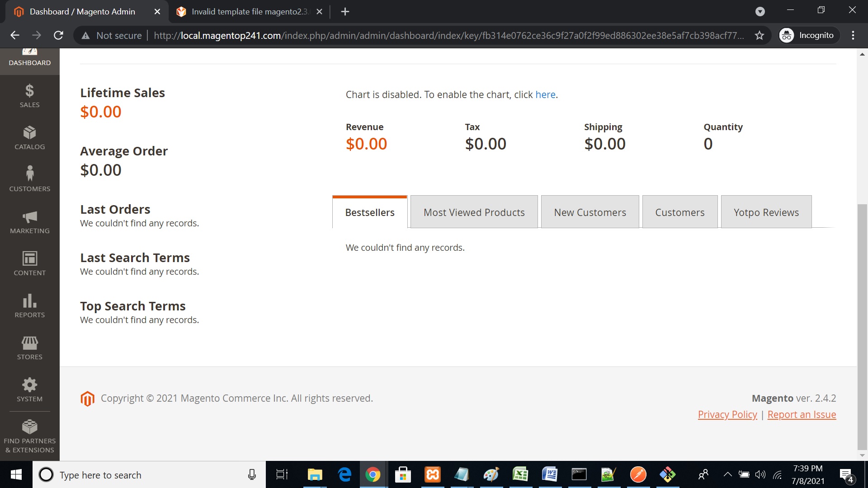Toggle the bookmark star in the address bar
This screenshot has height=488, width=868.
click(x=759, y=35)
